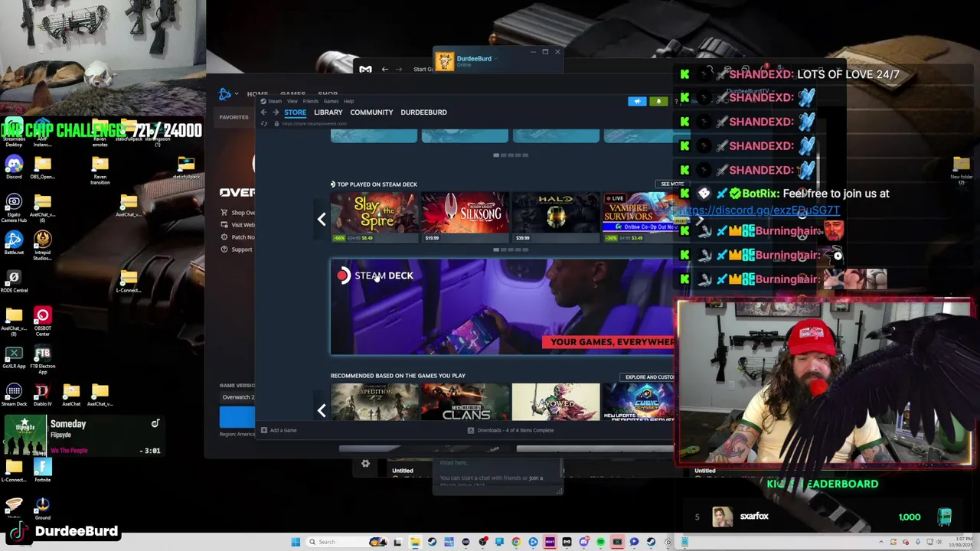Open Support link in Battle.net

point(237,249)
